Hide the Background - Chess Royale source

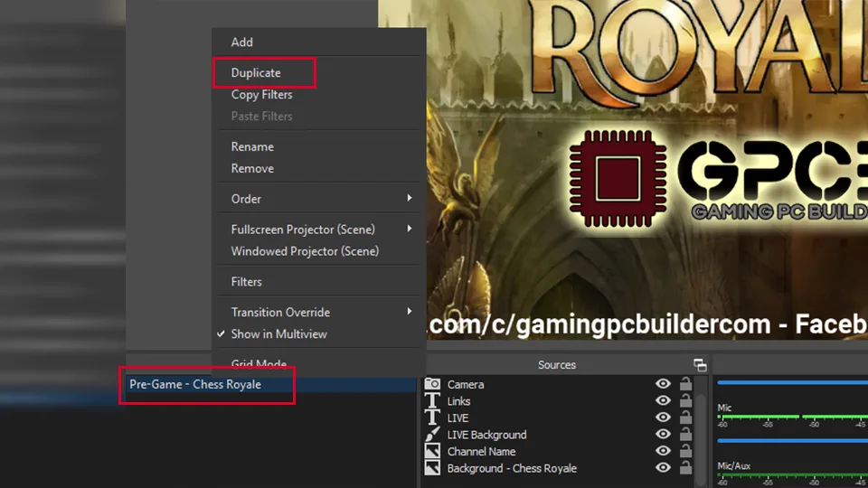coord(663,467)
